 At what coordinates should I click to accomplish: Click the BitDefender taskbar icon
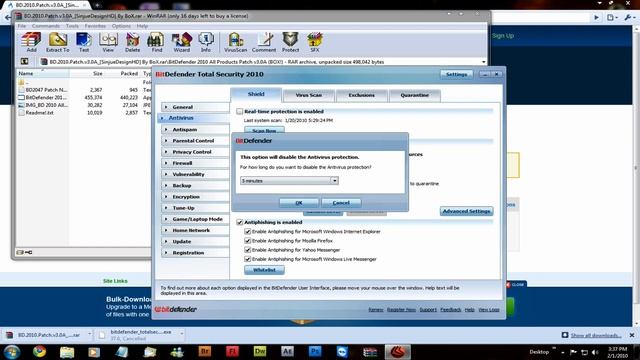(398, 351)
